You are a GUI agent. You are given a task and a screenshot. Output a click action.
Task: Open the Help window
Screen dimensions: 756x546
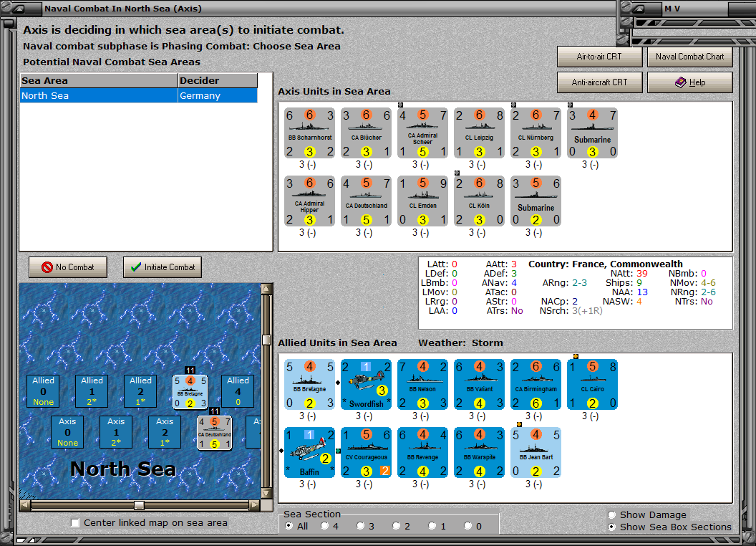click(x=689, y=82)
